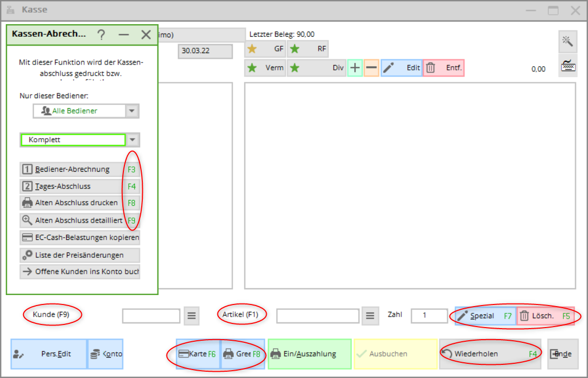588x378 pixels.
Task: Click the Spezial F7 button
Action: tap(485, 316)
